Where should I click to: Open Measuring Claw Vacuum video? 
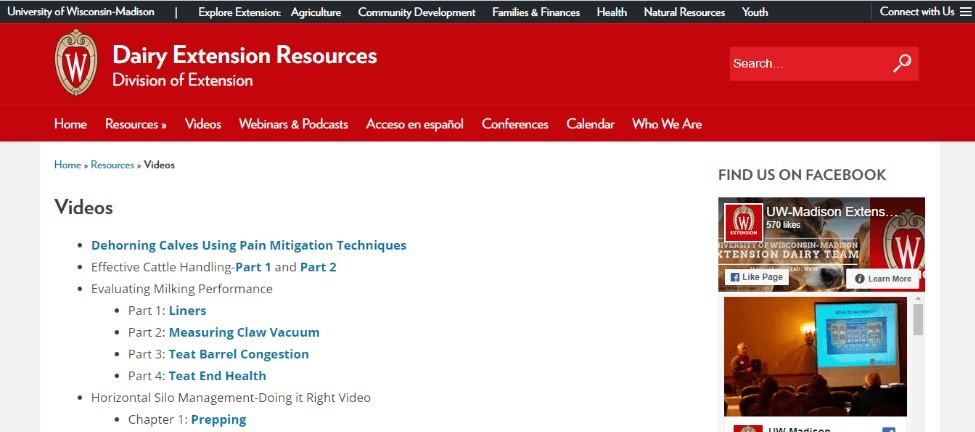pos(244,332)
